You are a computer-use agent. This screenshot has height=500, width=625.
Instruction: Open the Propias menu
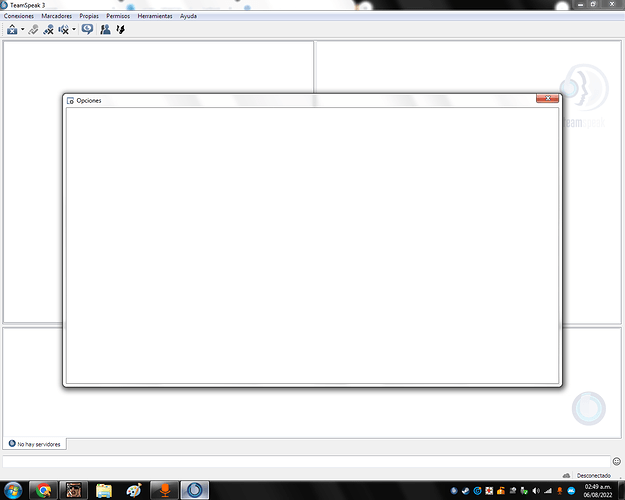click(x=89, y=16)
